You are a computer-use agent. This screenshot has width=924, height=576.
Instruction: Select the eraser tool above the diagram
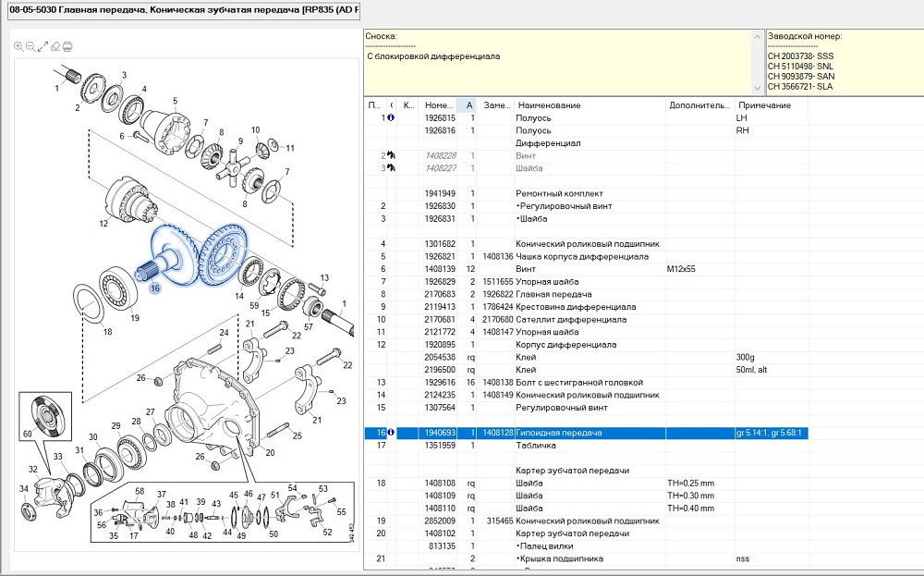click(55, 46)
